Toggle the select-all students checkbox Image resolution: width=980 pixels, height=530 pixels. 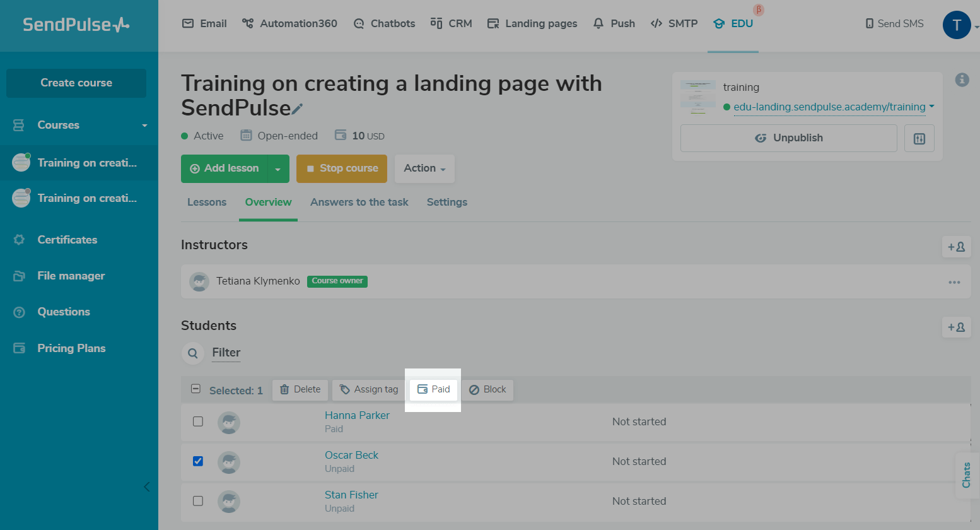195,389
